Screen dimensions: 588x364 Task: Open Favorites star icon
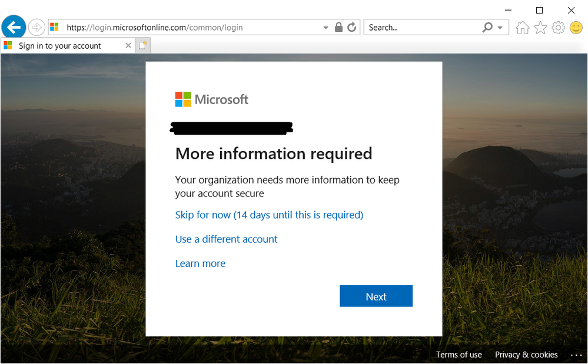540,28
